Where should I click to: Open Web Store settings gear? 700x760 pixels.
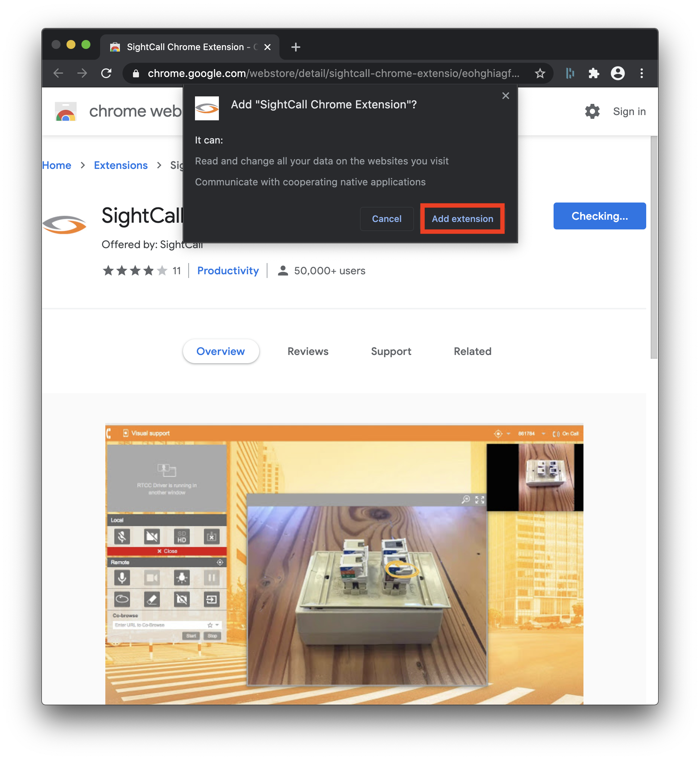click(592, 111)
